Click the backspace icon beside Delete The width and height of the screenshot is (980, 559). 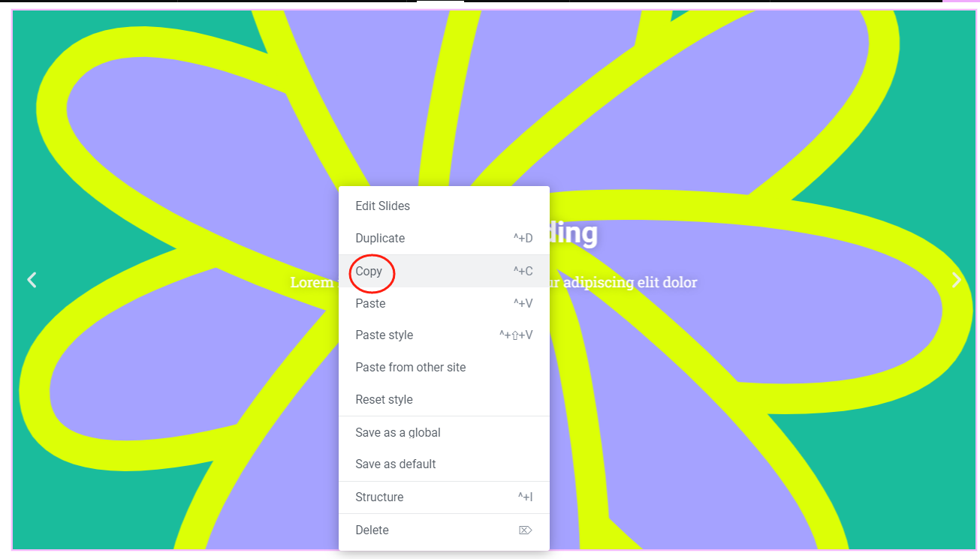tap(526, 530)
